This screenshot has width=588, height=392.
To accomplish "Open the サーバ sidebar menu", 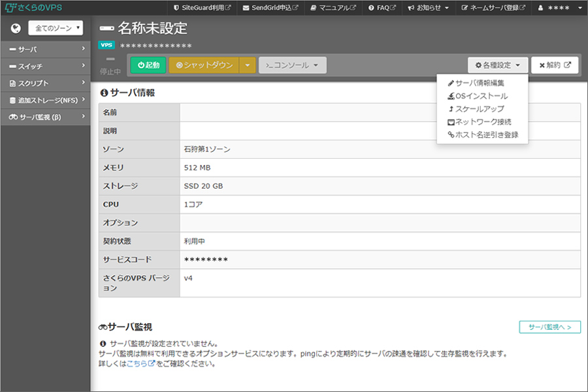I will [45, 50].
